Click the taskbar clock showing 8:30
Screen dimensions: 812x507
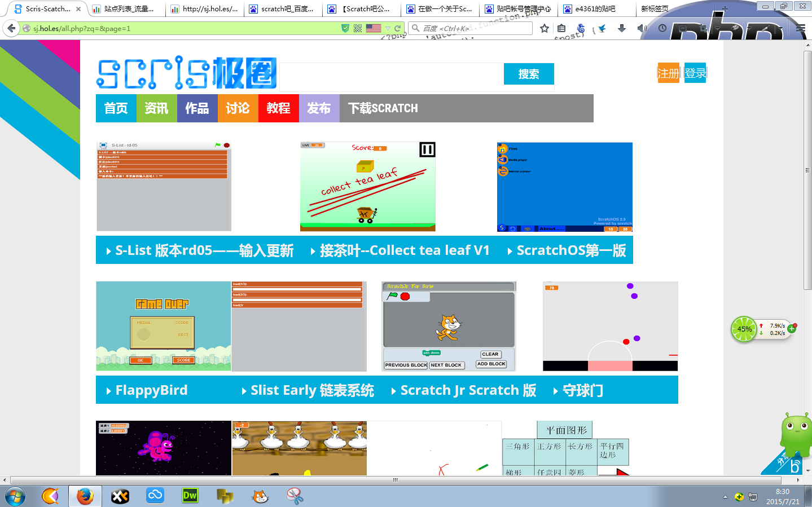783,496
